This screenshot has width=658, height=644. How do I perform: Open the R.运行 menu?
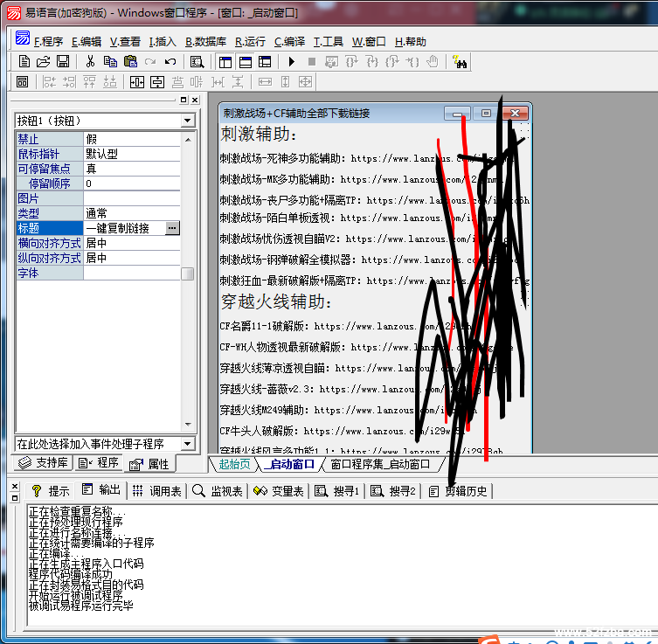tap(250, 42)
